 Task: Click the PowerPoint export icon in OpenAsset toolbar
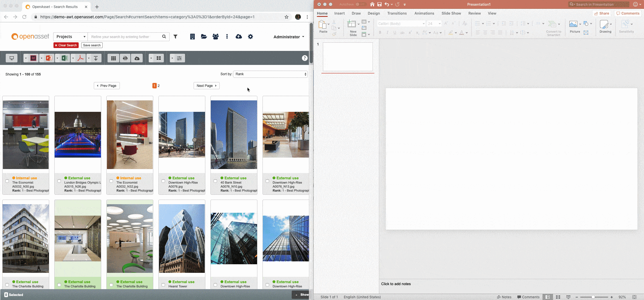pyautogui.click(x=49, y=58)
